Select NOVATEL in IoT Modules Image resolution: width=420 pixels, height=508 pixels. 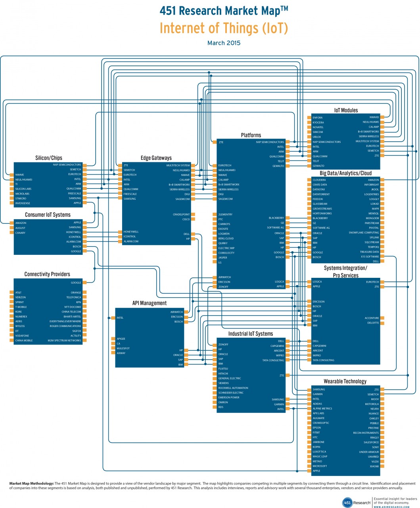click(x=318, y=127)
